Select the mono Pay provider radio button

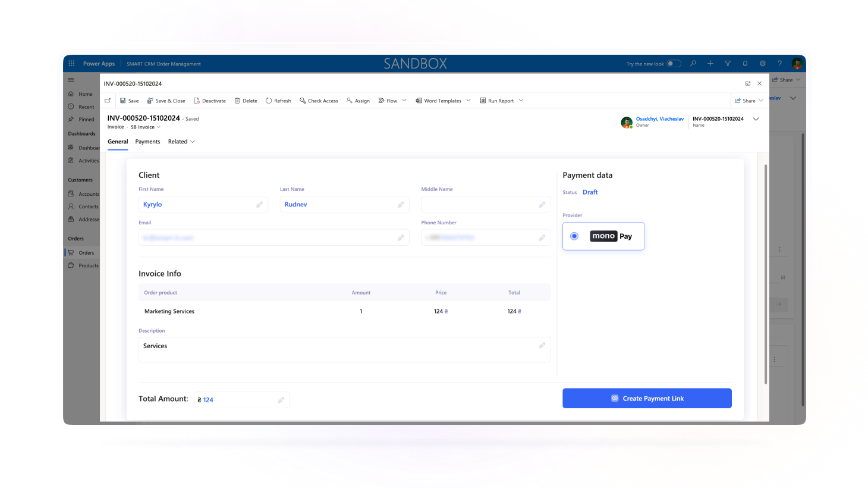(x=574, y=236)
